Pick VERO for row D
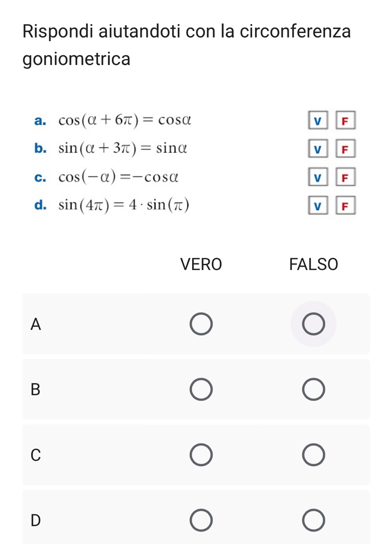 (201, 520)
